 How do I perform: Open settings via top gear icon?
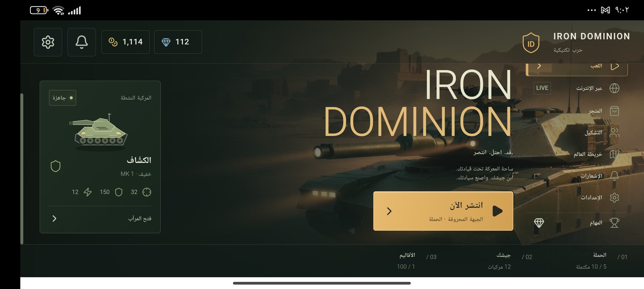[x=48, y=42]
